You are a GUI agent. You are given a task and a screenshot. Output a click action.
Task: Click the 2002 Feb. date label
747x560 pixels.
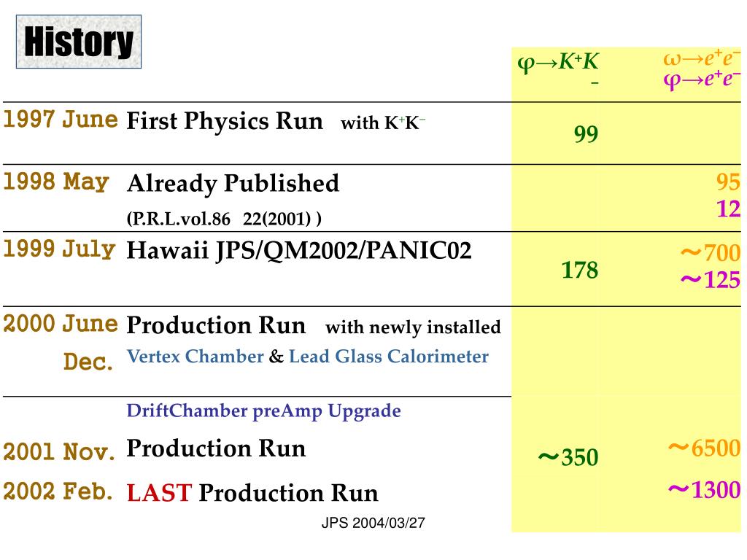[x=58, y=491]
